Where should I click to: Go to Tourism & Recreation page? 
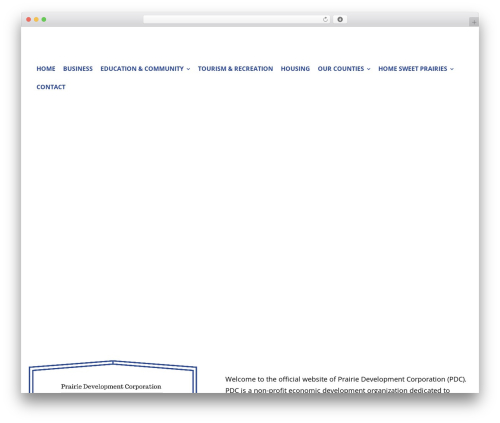click(x=235, y=69)
